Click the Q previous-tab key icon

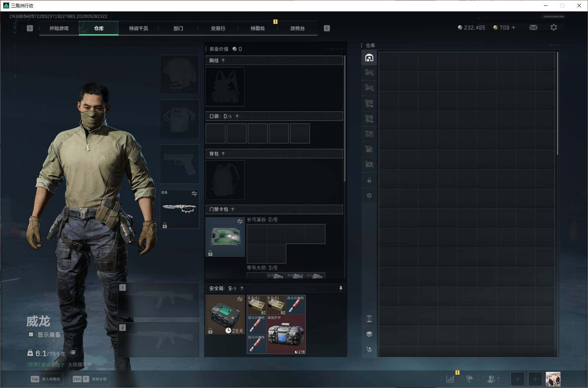tap(30, 28)
